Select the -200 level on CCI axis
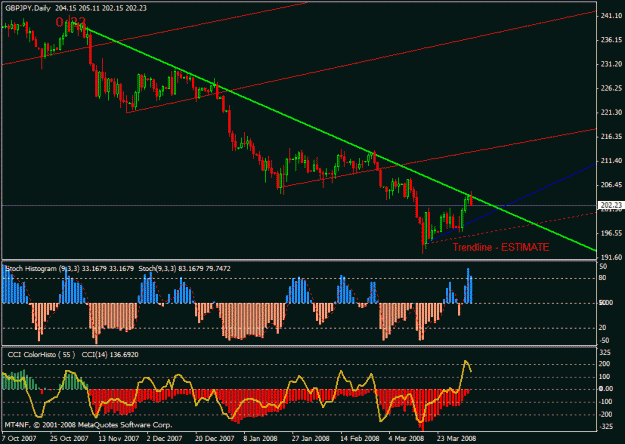The height and width of the screenshot is (444, 625). (x=605, y=415)
